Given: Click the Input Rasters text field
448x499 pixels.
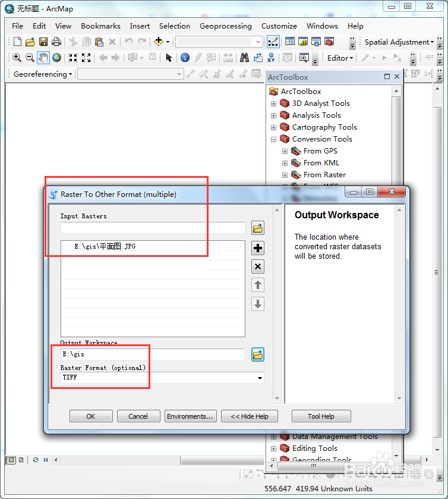Looking at the screenshot, I should click(x=153, y=228).
